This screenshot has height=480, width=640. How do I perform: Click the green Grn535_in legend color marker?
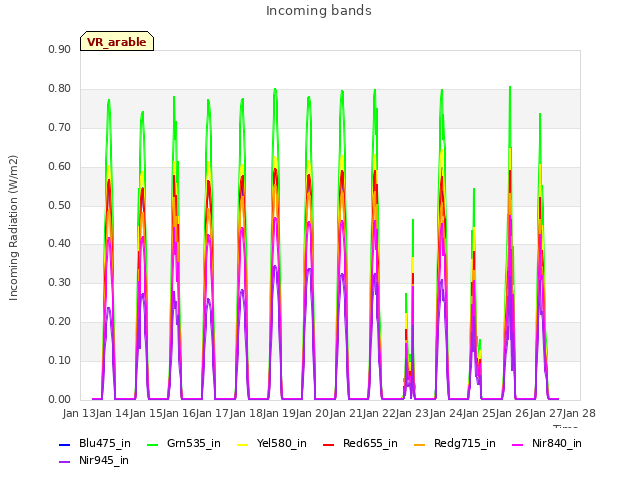click(x=152, y=444)
